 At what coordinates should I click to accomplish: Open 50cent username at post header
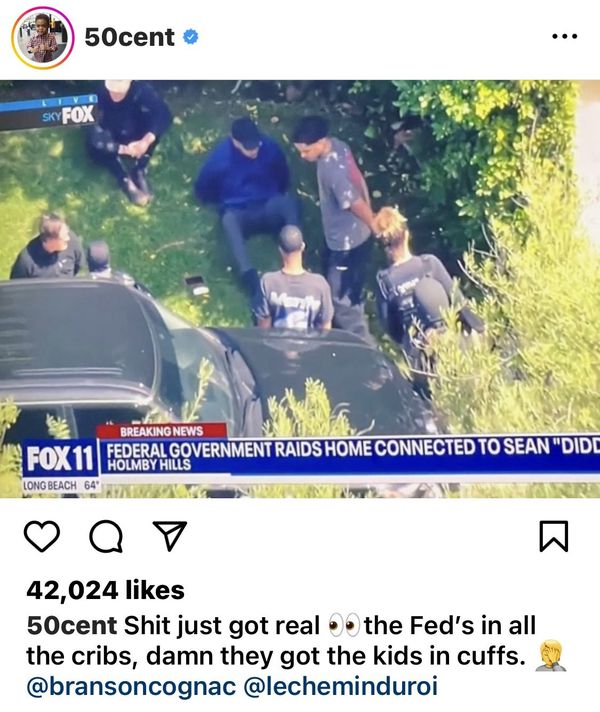tap(129, 37)
